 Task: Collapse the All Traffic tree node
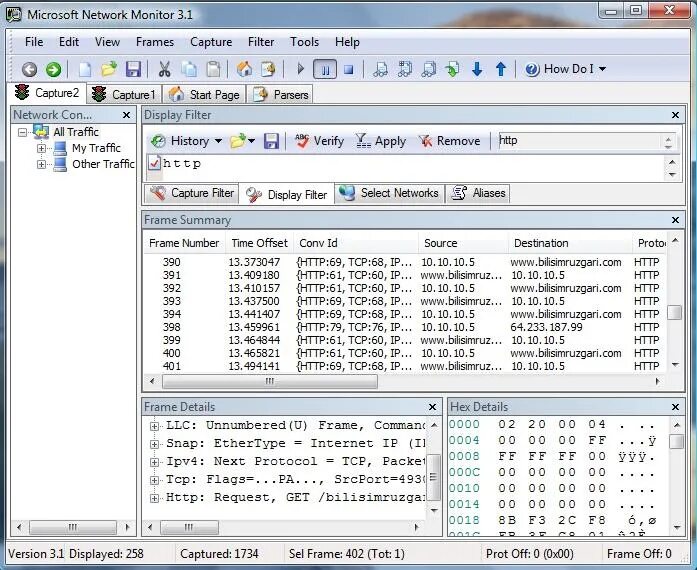[x=22, y=132]
